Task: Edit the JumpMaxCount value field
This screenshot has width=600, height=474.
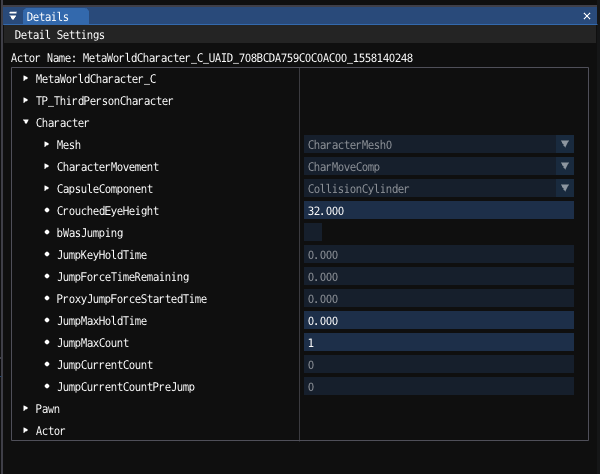Action: click(x=439, y=342)
